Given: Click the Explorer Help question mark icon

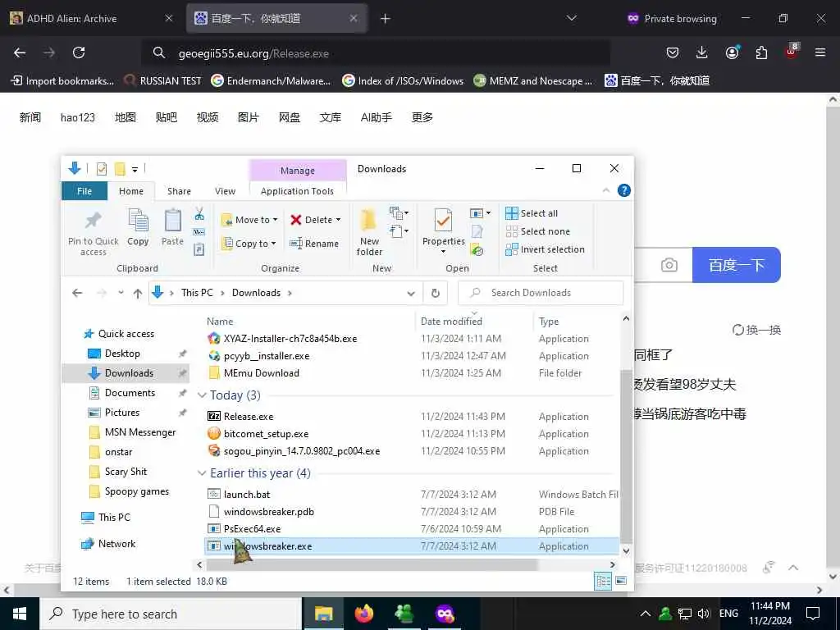Looking at the screenshot, I should pos(624,190).
